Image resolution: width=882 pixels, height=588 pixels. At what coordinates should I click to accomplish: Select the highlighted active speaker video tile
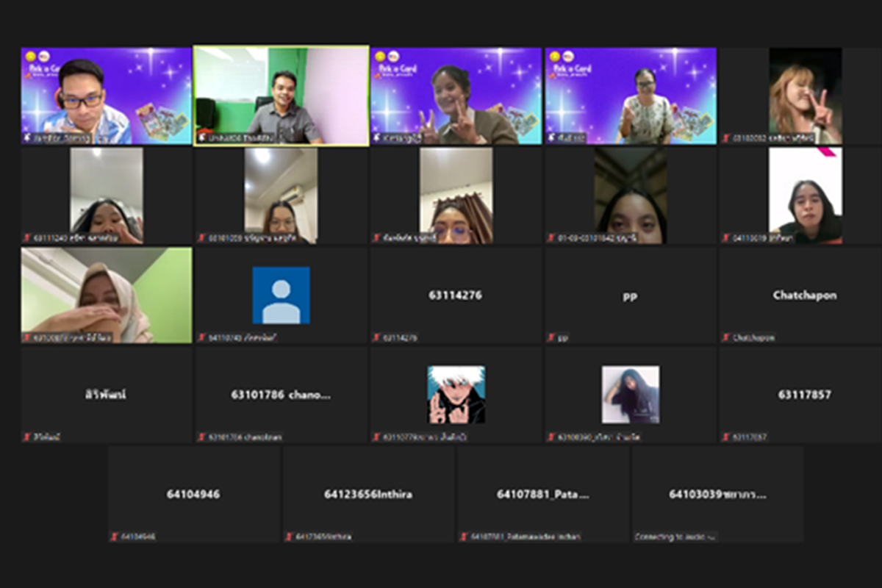pyautogui.click(x=281, y=96)
